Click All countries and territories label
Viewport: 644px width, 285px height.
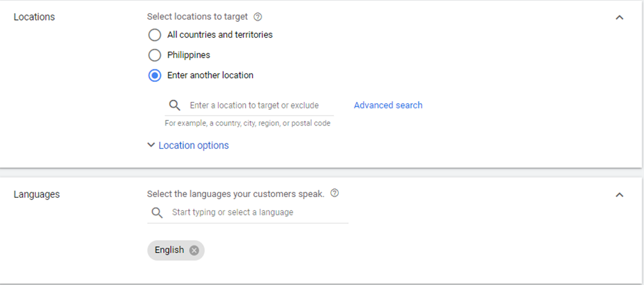click(220, 35)
